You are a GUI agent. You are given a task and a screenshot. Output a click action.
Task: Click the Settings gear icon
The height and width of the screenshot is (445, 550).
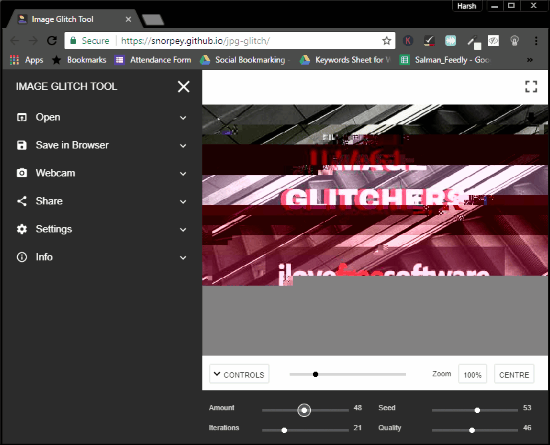click(x=22, y=229)
